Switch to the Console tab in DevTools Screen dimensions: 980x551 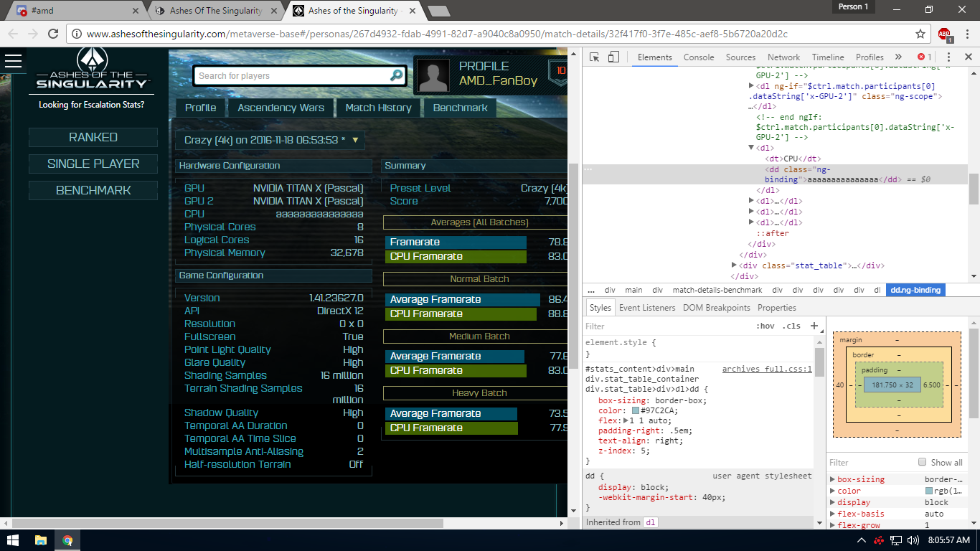click(x=699, y=57)
